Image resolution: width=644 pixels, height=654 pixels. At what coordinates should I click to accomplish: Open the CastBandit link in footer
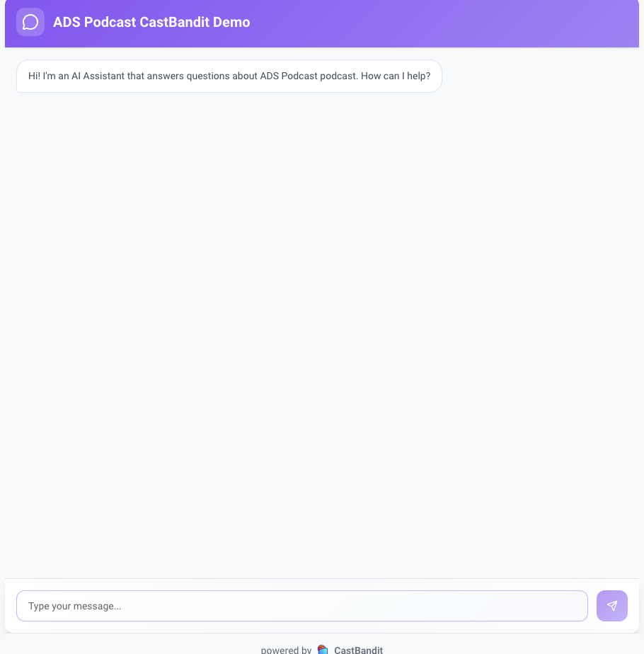point(358,650)
